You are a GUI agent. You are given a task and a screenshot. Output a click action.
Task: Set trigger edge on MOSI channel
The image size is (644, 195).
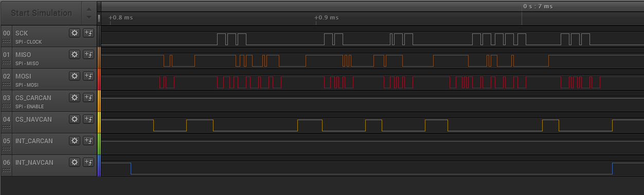pos(88,76)
